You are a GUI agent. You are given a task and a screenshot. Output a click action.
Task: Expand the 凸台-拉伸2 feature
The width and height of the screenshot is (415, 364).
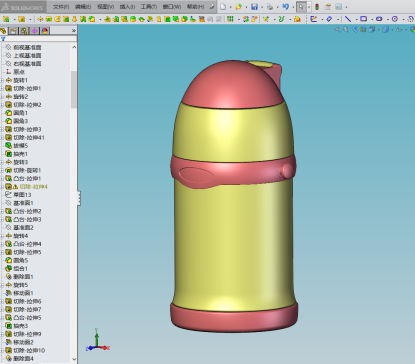(2, 211)
